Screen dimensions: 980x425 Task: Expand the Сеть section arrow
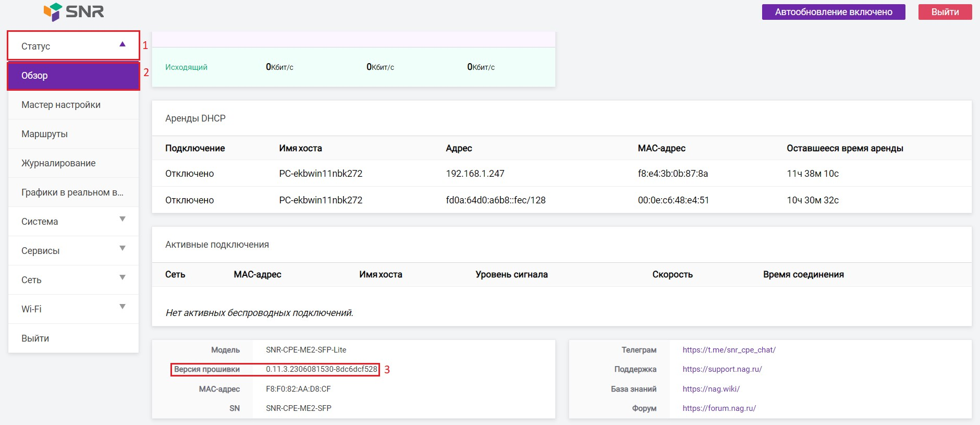click(x=123, y=277)
